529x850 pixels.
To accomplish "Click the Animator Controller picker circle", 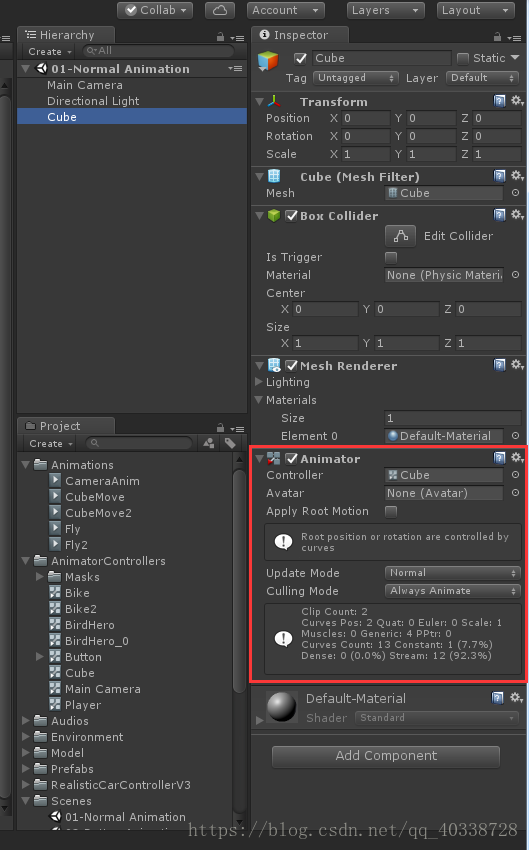I will (515, 474).
